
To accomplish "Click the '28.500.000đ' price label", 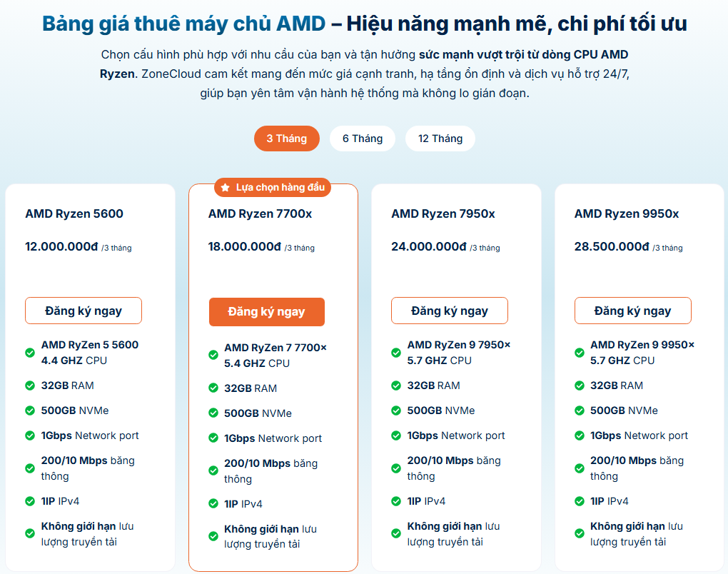I will click(617, 246).
